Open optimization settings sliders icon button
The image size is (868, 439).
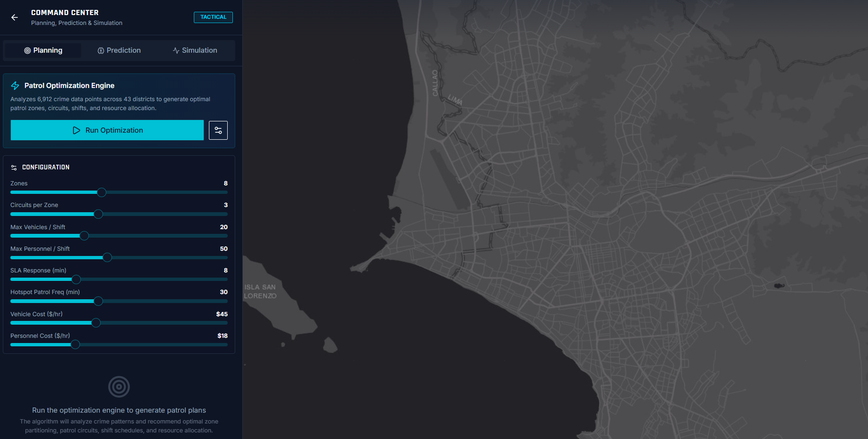[218, 130]
